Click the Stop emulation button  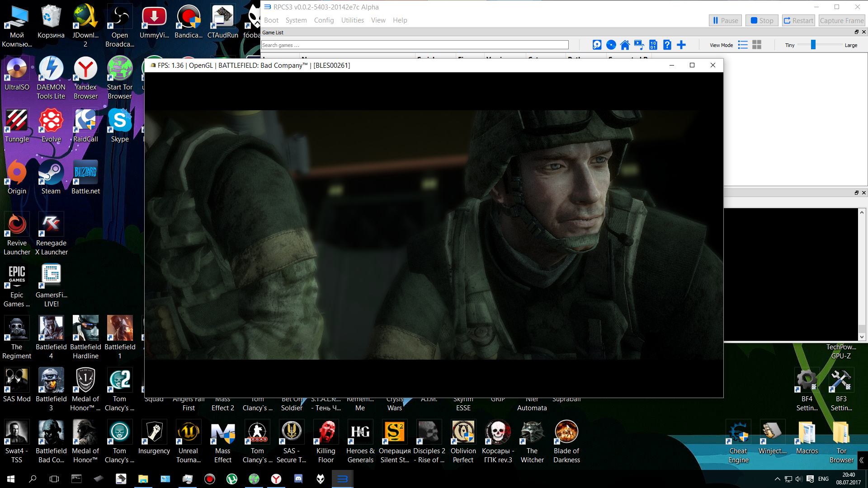click(762, 20)
